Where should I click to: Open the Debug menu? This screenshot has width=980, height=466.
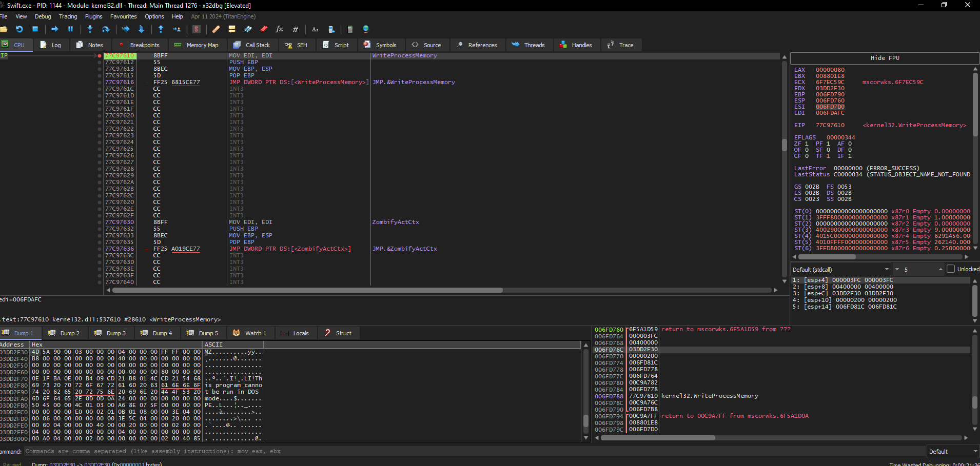43,16
